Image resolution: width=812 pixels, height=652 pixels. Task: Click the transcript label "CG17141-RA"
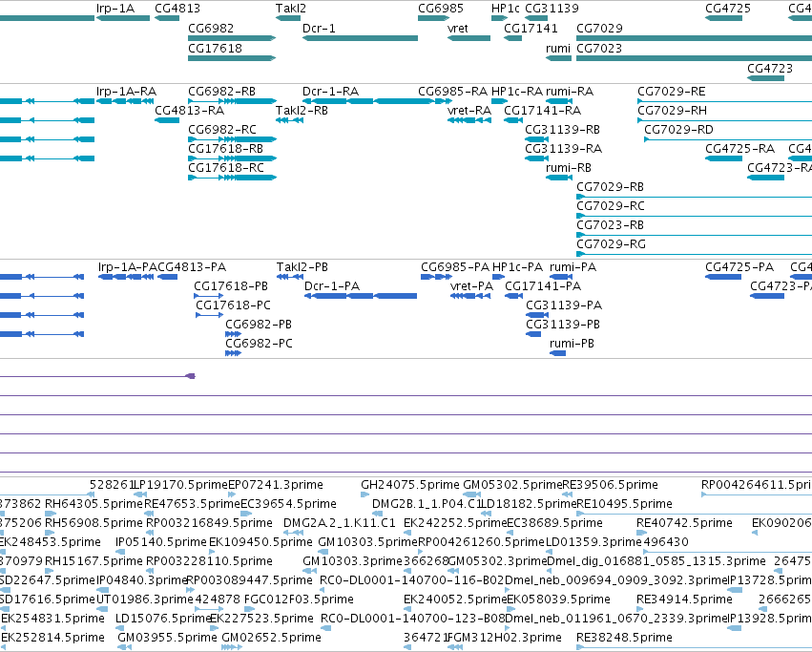click(x=542, y=111)
